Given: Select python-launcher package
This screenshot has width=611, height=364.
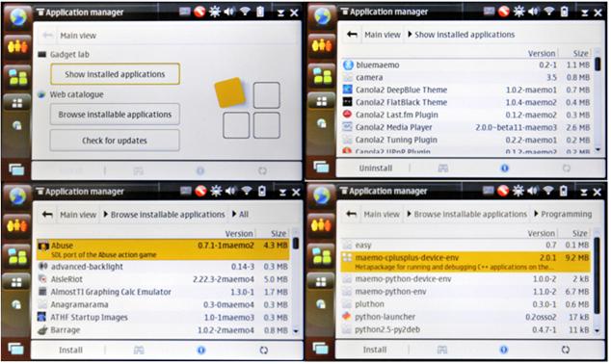Looking at the screenshot, I should click(x=466, y=317).
